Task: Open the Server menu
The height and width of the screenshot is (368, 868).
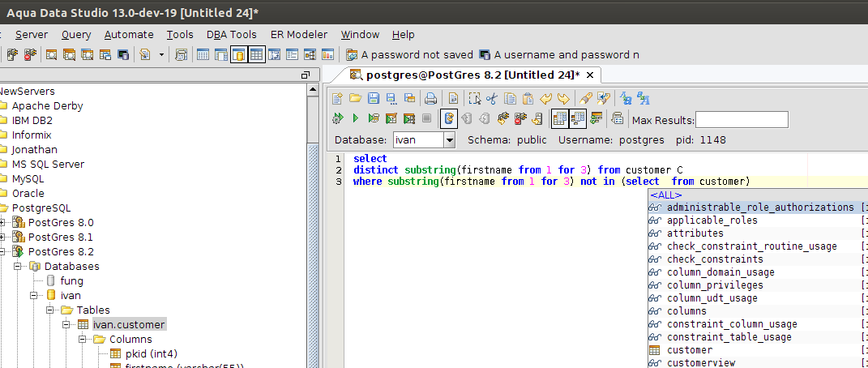Action: (32, 34)
